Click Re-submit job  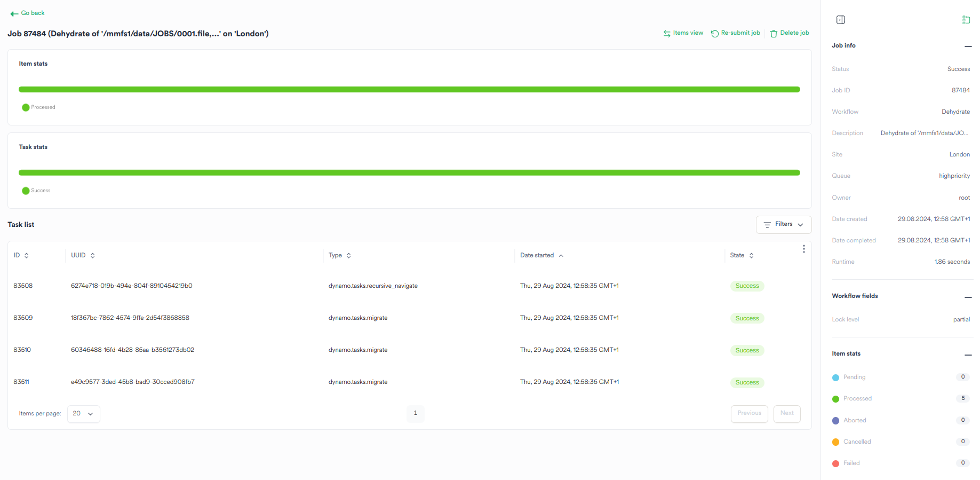point(735,33)
